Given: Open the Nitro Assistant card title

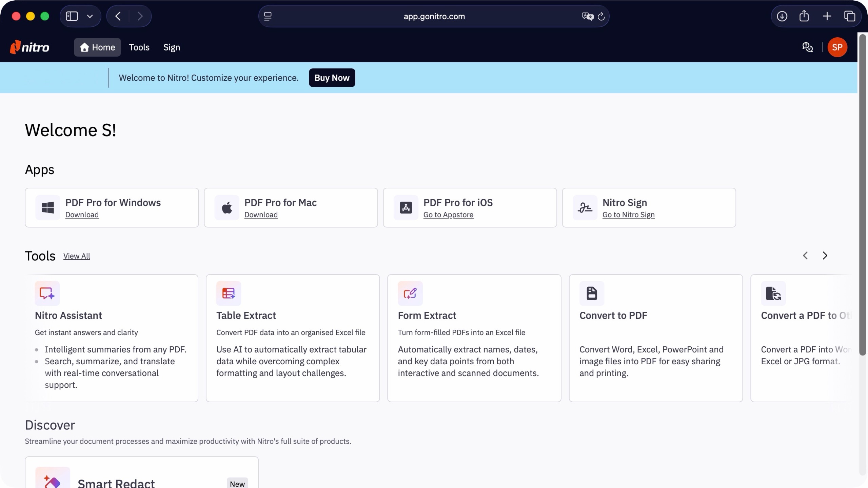Looking at the screenshot, I should click(x=68, y=316).
